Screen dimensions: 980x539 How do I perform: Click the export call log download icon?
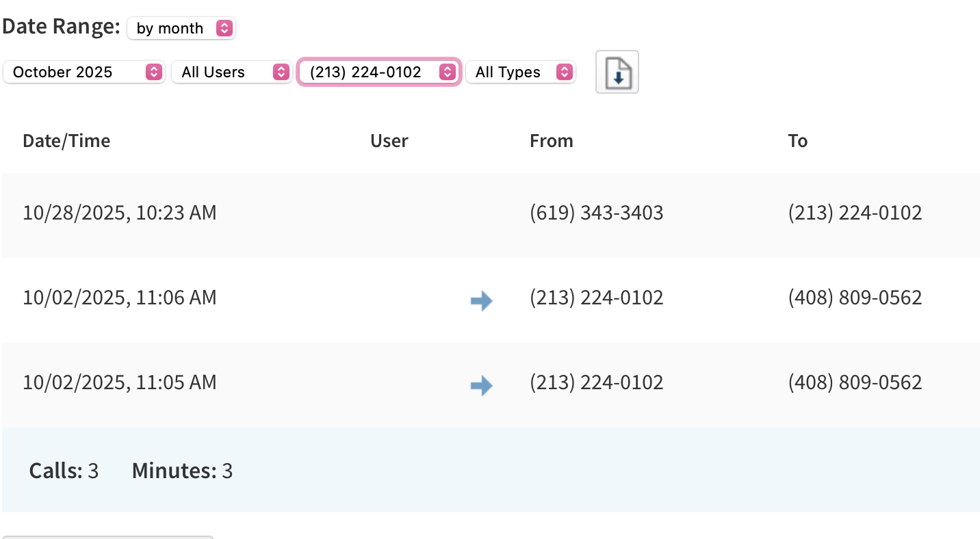617,72
